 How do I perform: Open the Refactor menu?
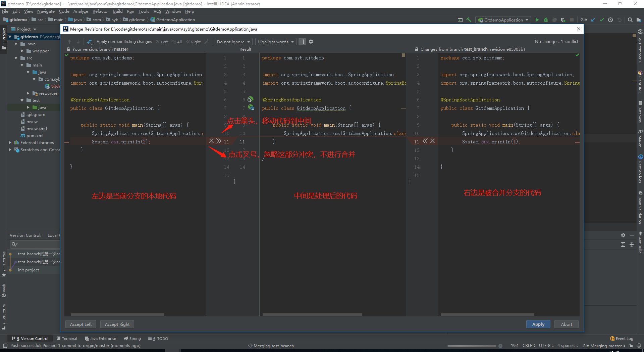point(101,11)
